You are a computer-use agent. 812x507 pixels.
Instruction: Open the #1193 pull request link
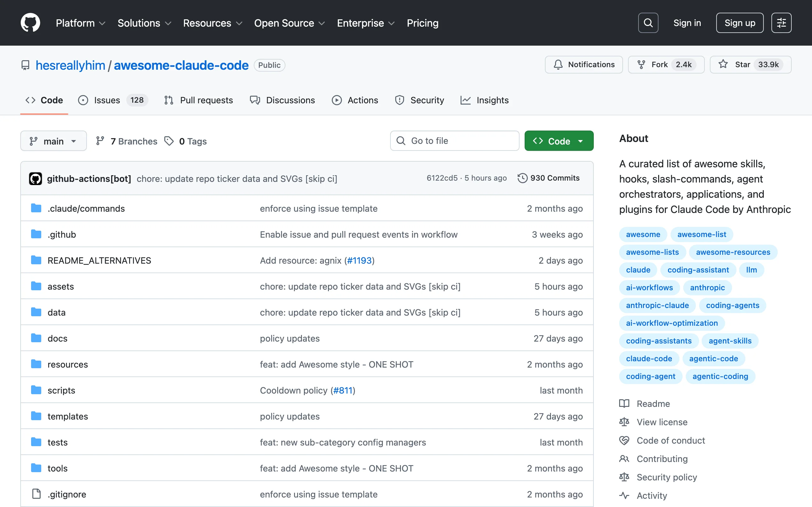(x=359, y=260)
